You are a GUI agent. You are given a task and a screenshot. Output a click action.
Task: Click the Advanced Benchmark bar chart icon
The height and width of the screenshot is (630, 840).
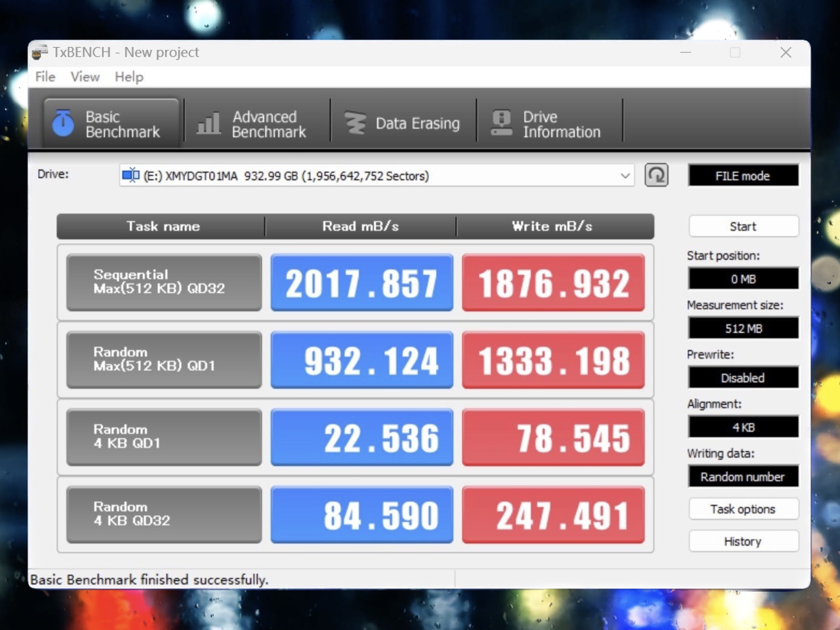(208, 123)
